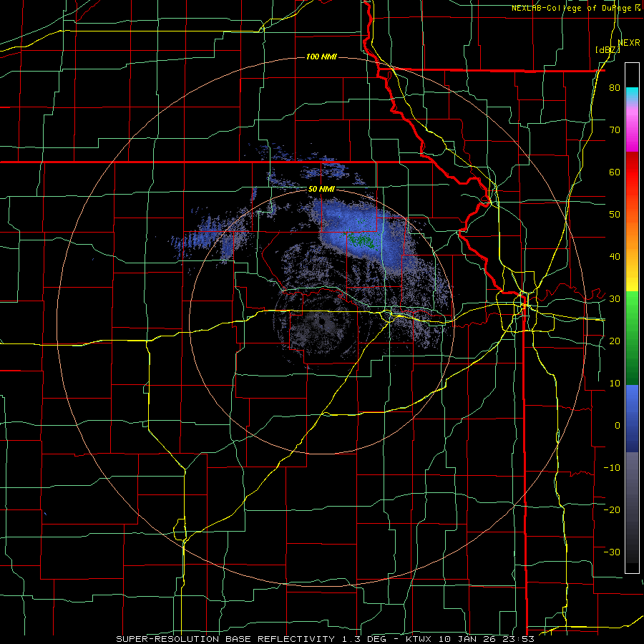Click the 30 dBZ scale value

pyautogui.click(x=615, y=299)
